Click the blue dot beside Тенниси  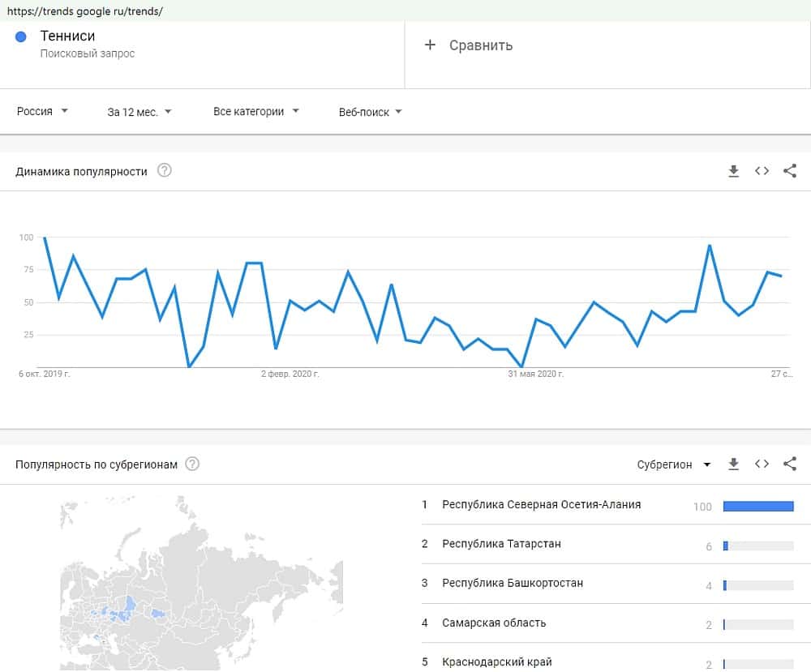point(22,36)
